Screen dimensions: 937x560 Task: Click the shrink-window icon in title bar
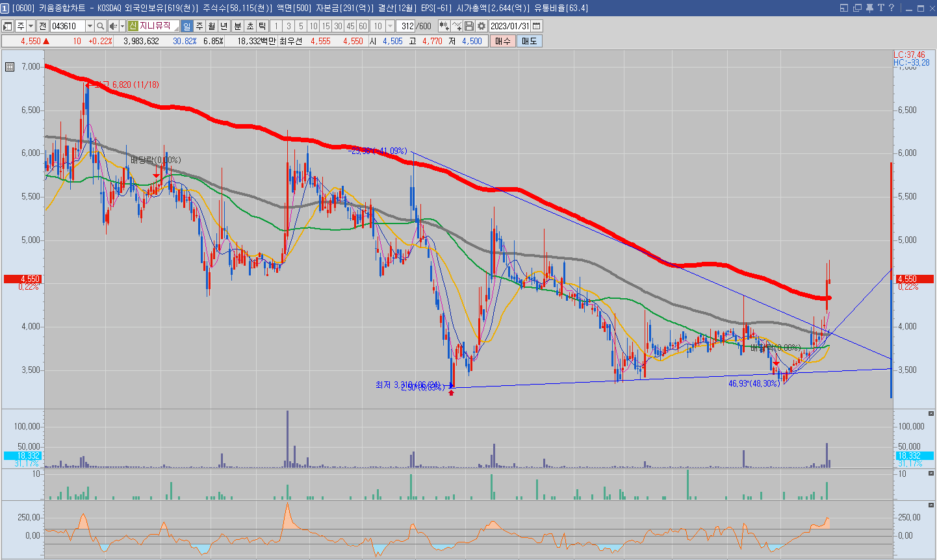[x=844, y=8]
